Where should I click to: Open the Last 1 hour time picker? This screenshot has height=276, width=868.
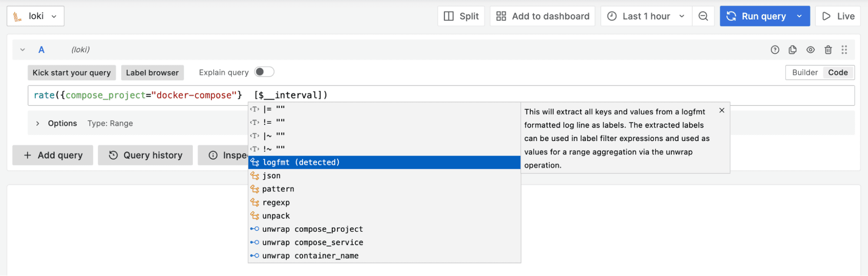[x=646, y=16]
